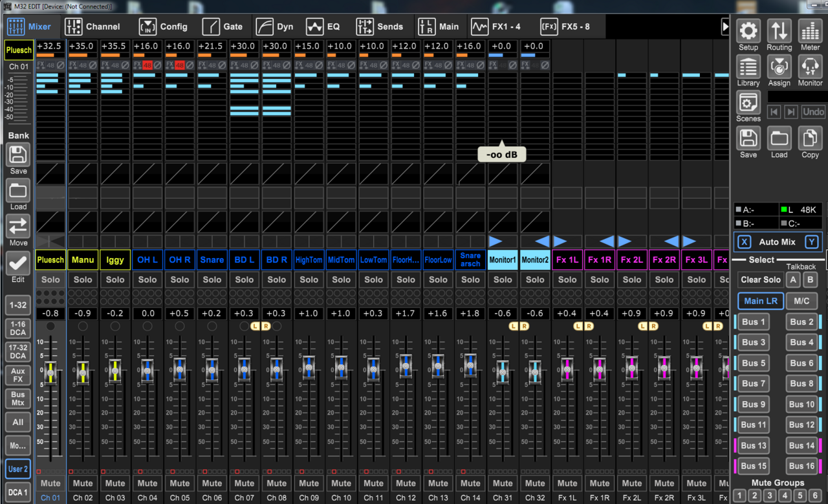Viewport: 828px width, 504px height.
Task: Open the Meter bars icon
Action: click(x=810, y=31)
